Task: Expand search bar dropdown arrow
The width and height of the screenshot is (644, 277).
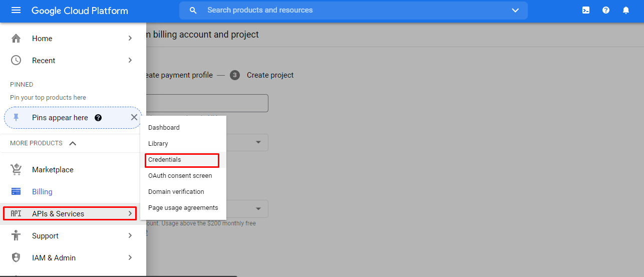Action: tap(515, 11)
